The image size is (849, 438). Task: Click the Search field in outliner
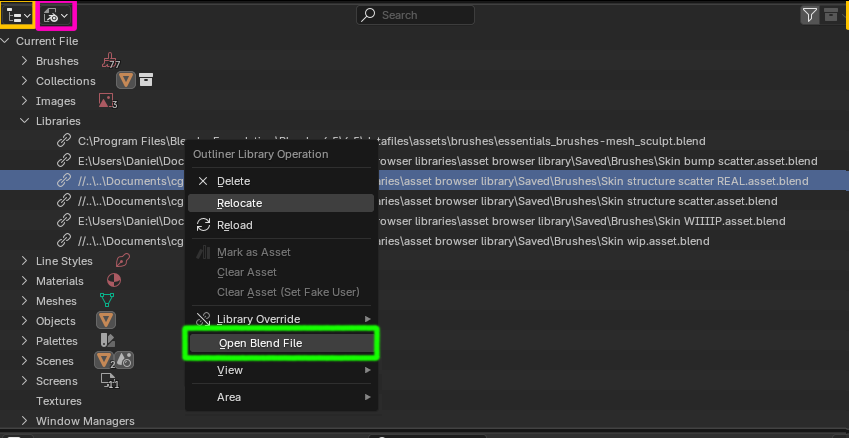415,15
